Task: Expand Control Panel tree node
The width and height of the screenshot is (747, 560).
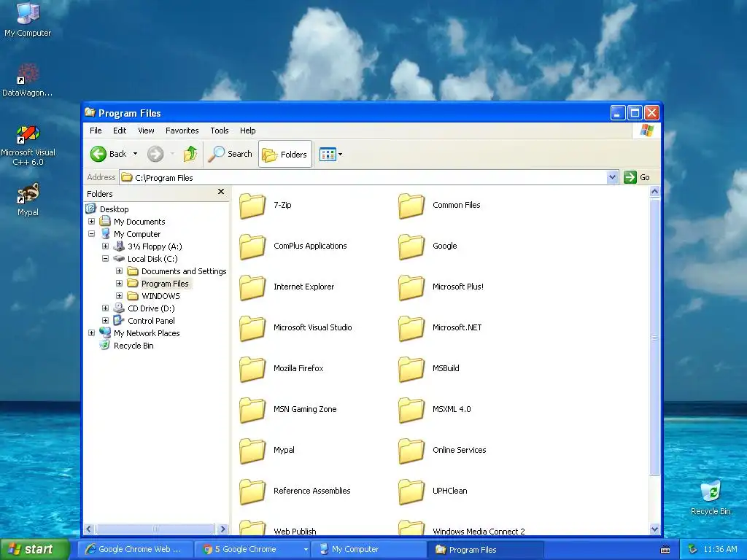Action: click(105, 321)
